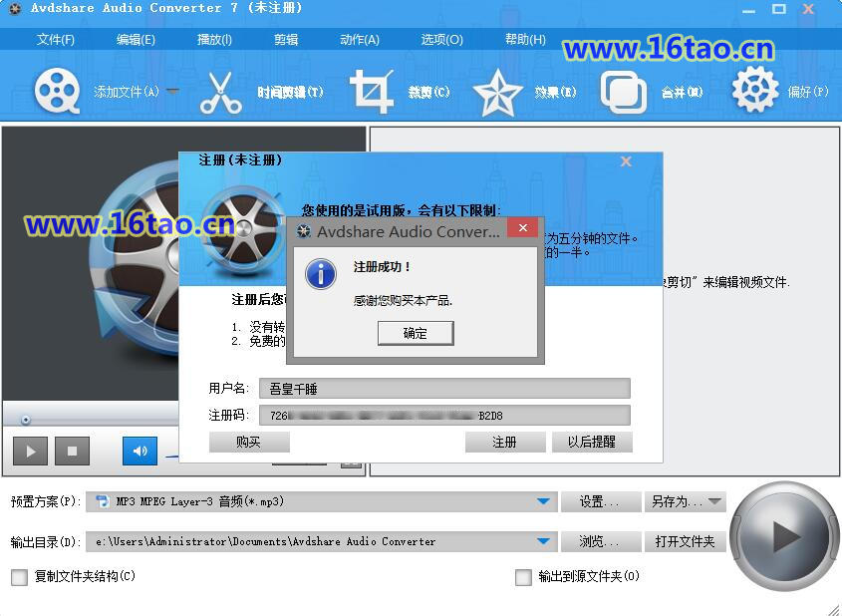Open Preferences gear icon

point(754,92)
